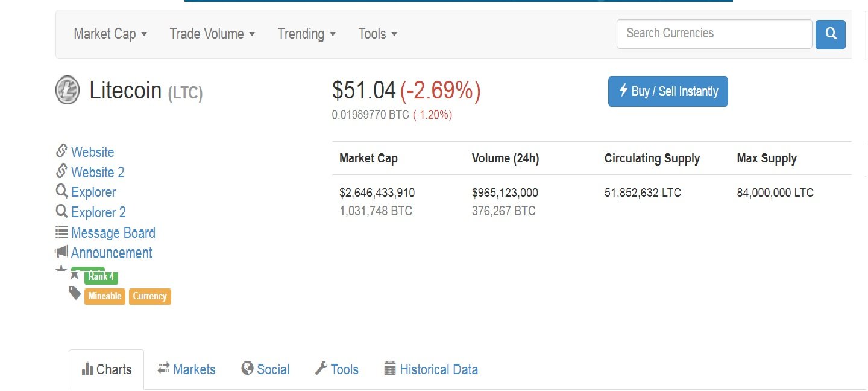The width and height of the screenshot is (868, 391).
Task: Click the Litecoin coin logo
Action: 68,91
